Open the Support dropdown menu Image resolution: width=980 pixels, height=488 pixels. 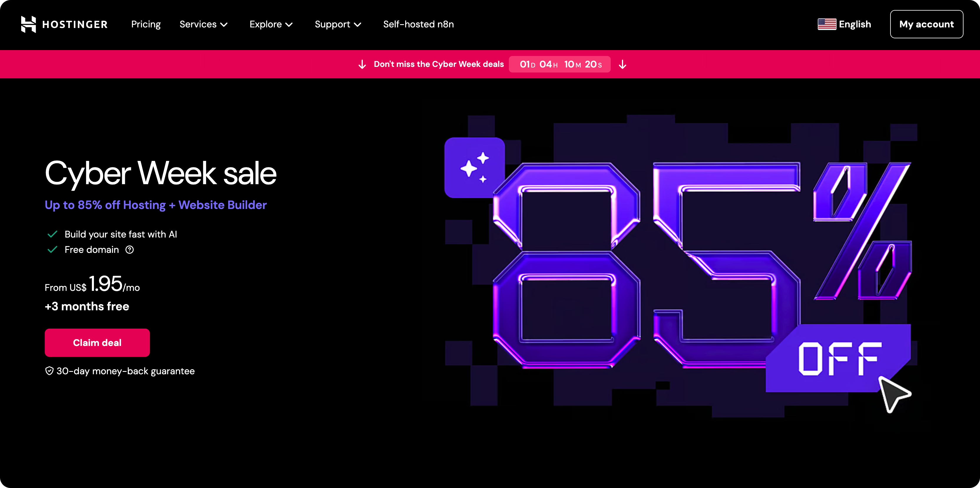pos(338,24)
